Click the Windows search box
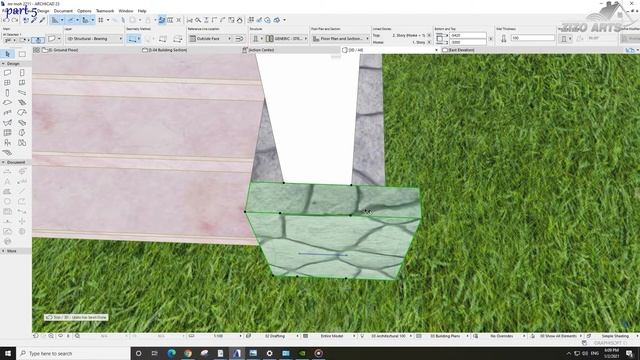Image resolution: width=640 pixels, height=360 pixels. point(73,353)
